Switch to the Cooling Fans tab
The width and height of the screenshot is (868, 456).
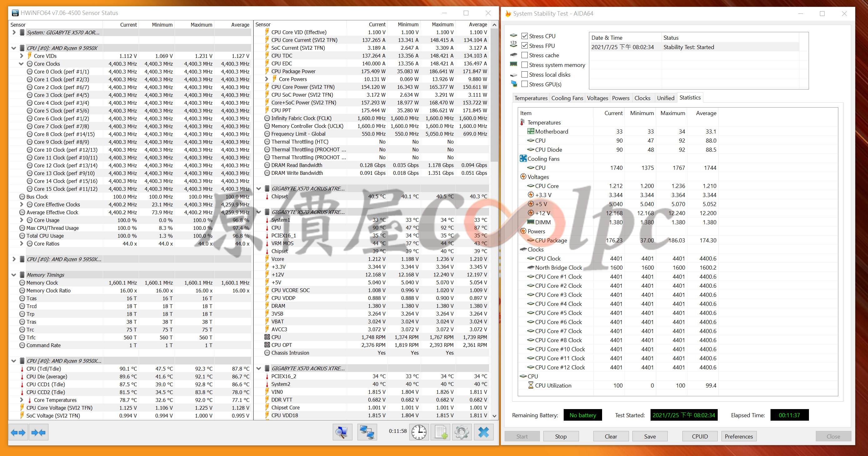567,98
